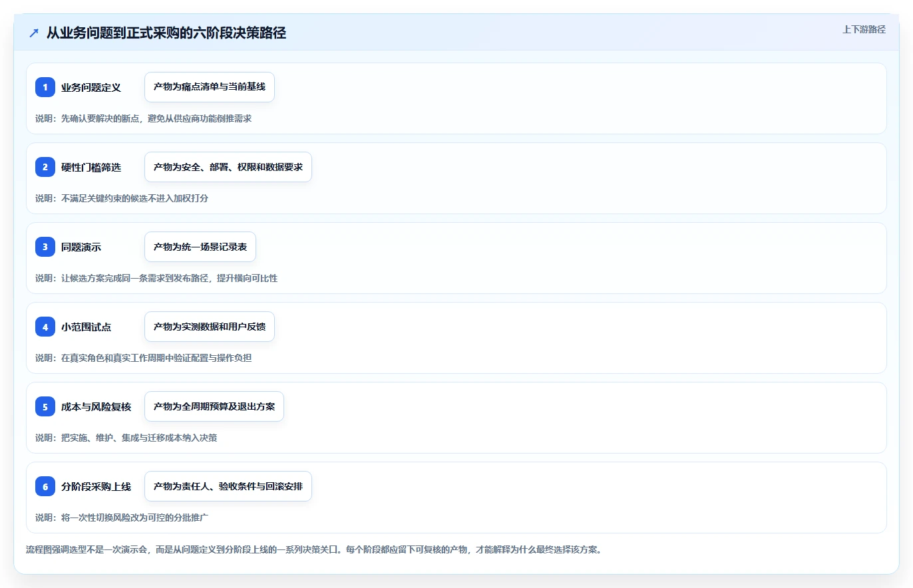Click the footer paragraph starting 流程图强调选型
Viewport: 913px width, 588px height.
tap(313, 550)
